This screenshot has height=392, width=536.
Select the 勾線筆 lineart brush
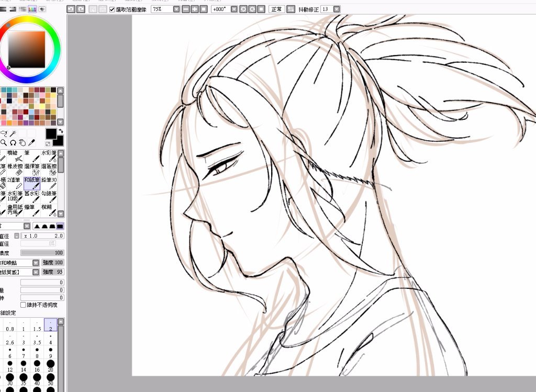pyautogui.click(x=49, y=197)
